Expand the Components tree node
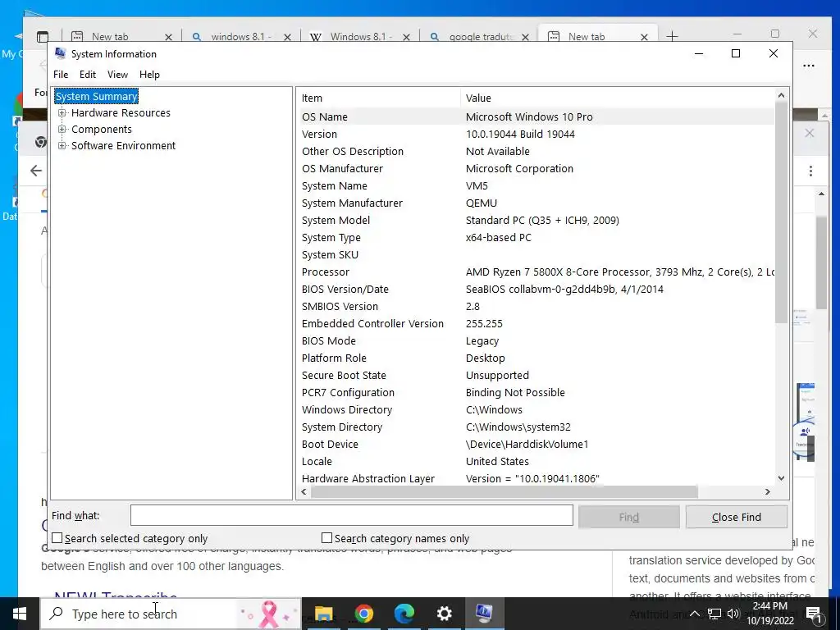 (x=62, y=129)
